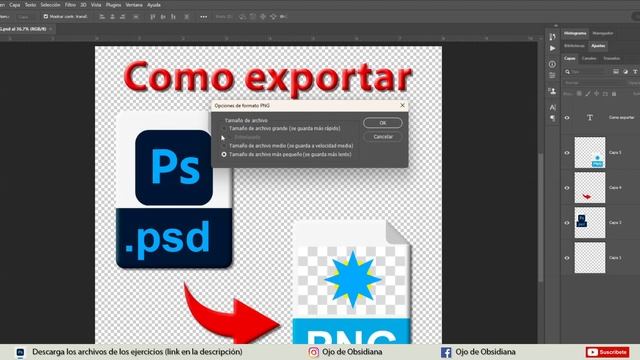This screenshot has height=360, width=640.
Task: Select the smallest file size radio option
Action: coord(224,155)
